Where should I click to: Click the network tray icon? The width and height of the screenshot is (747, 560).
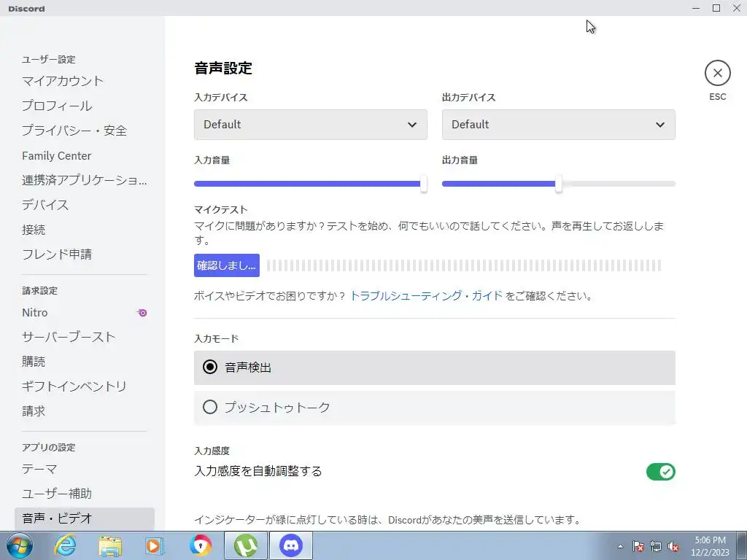tap(656, 546)
